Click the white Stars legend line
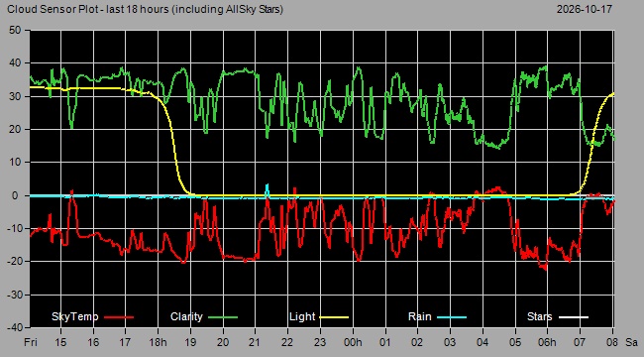 (574, 317)
